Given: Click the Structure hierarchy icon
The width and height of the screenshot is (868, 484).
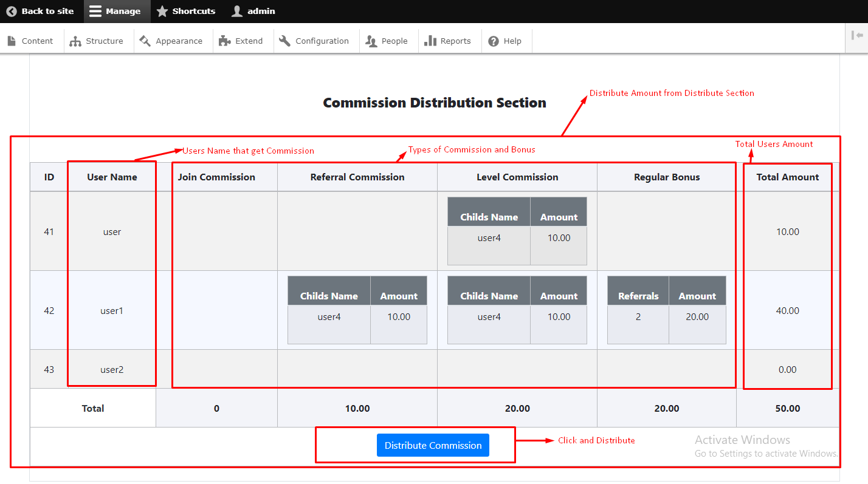Looking at the screenshot, I should tap(75, 41).
